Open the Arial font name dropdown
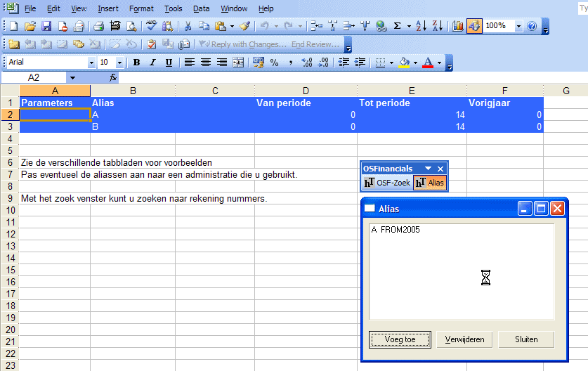Screen dimensions: 588x371 [91, 63]
